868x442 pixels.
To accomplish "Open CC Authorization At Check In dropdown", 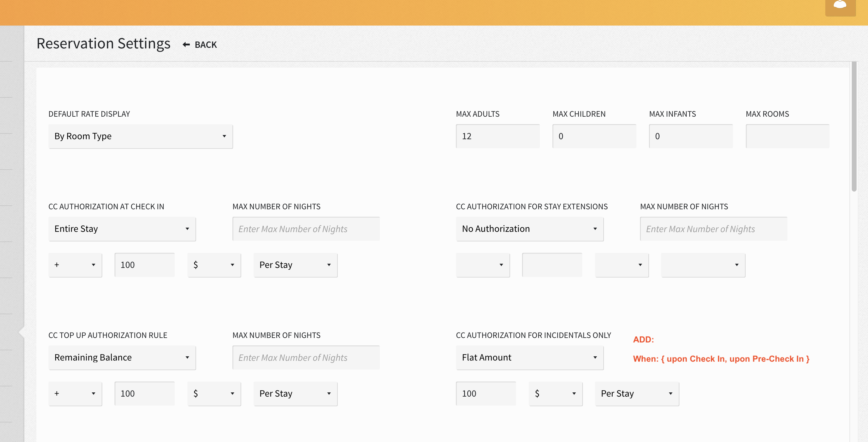I will [x=122, y=229].
